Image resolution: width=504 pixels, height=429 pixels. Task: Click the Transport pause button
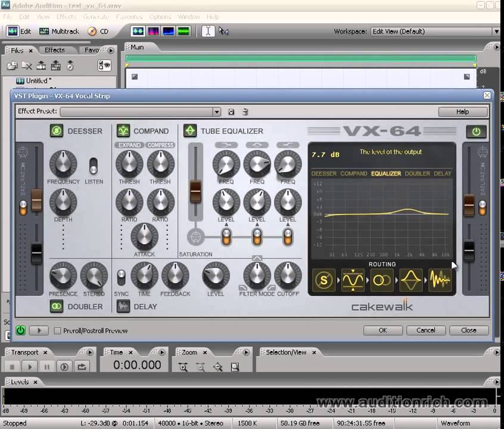(47, 366)
